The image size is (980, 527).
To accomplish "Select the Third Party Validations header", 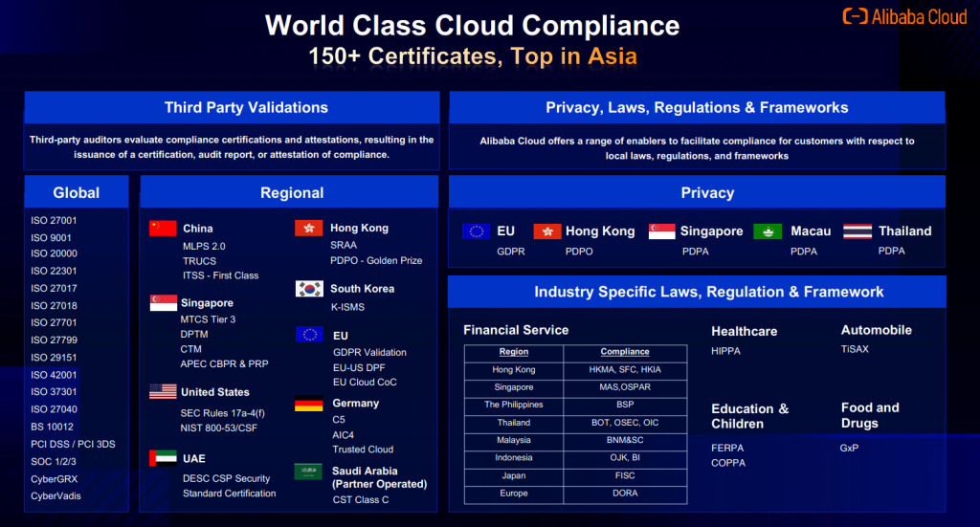I will [x=232, y=107].
